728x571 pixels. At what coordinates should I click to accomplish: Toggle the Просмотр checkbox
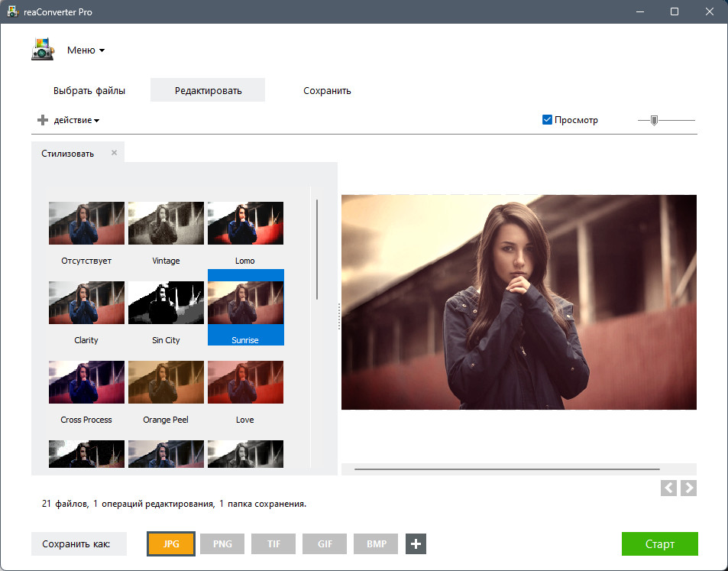[x=547, y=120]
